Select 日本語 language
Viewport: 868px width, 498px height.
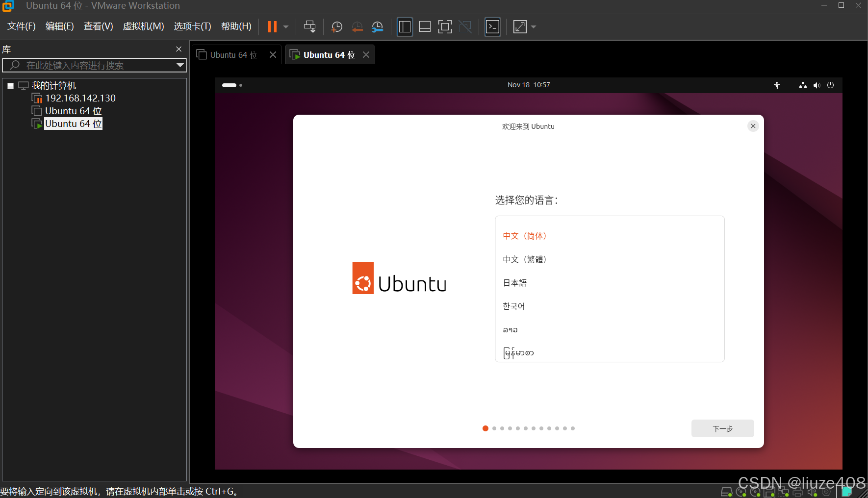(610, 283)
